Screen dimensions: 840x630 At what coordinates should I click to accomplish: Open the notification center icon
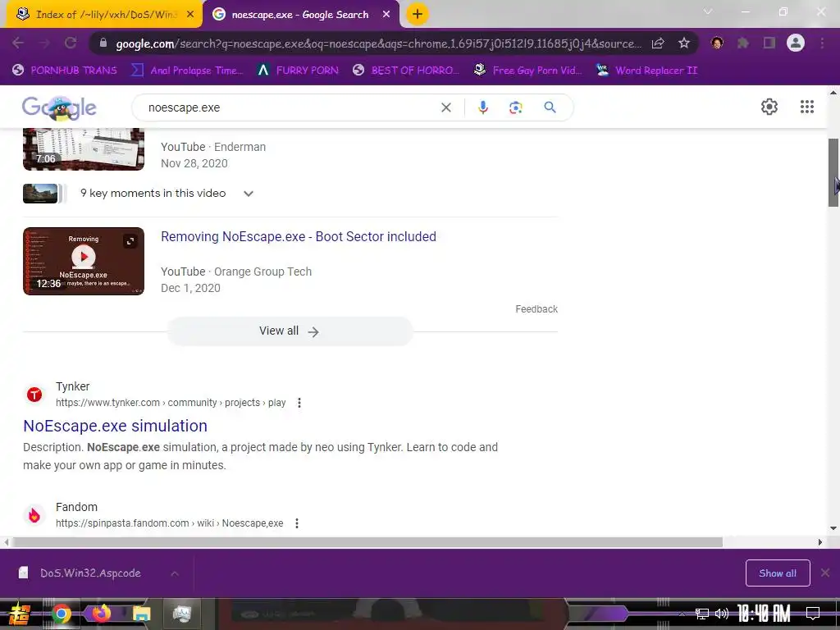click(x=813, y=614)
